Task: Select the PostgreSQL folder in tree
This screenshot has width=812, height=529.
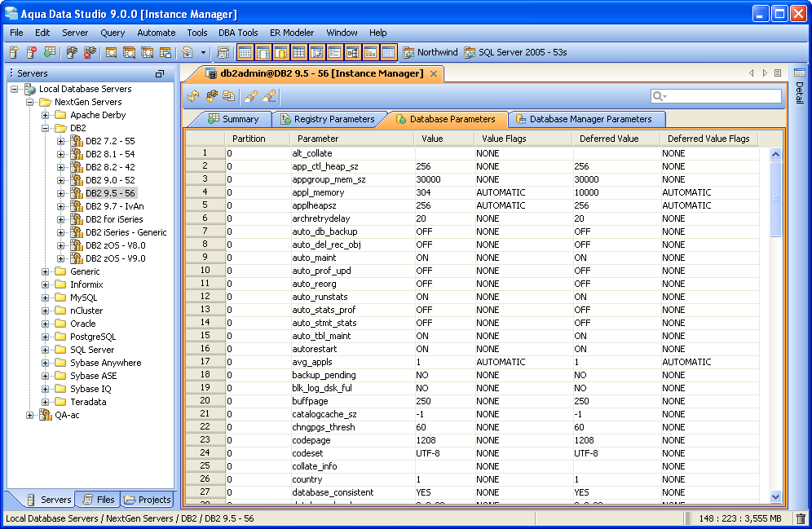Action: (93, 337)
